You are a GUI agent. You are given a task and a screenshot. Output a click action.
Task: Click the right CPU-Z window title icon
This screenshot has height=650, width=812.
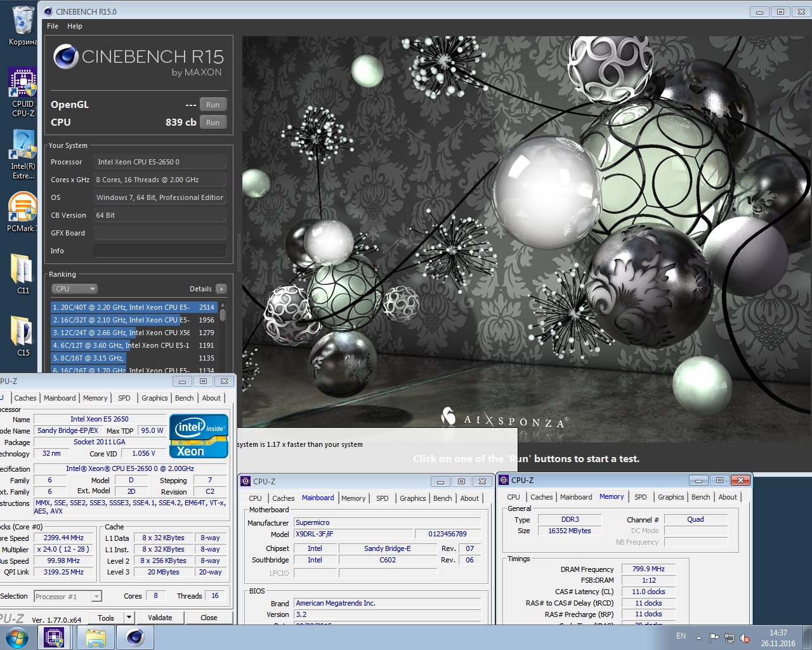(504, 480)
